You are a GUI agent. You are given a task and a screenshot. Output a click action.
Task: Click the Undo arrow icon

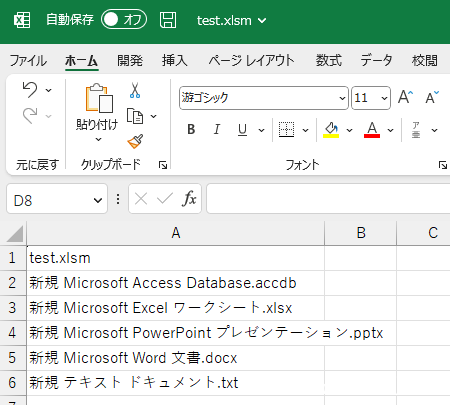tap(30, 90)
